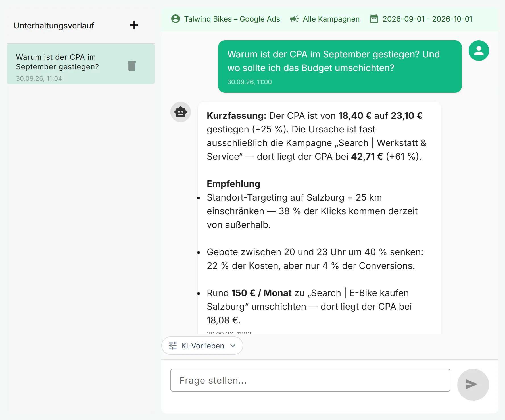Start a new conversation with plus icon
This screenshot has height=420, width=505.
[x=134, y=25]
